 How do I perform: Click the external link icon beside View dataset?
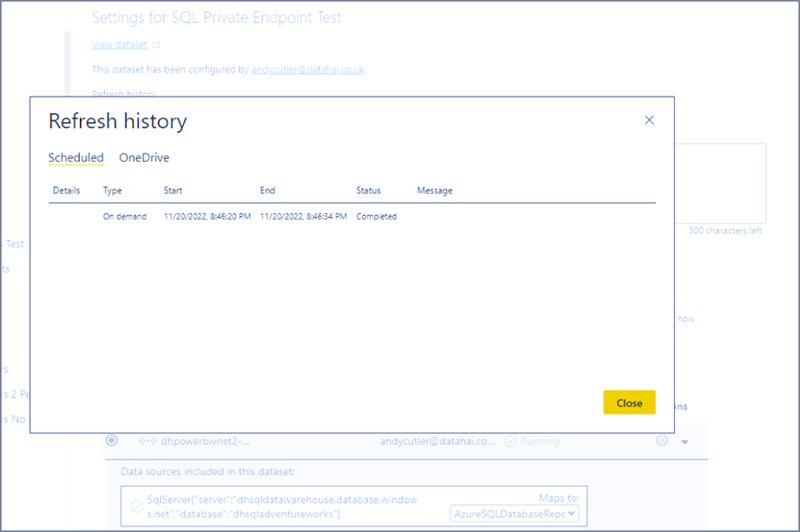(x=156, y=45)
